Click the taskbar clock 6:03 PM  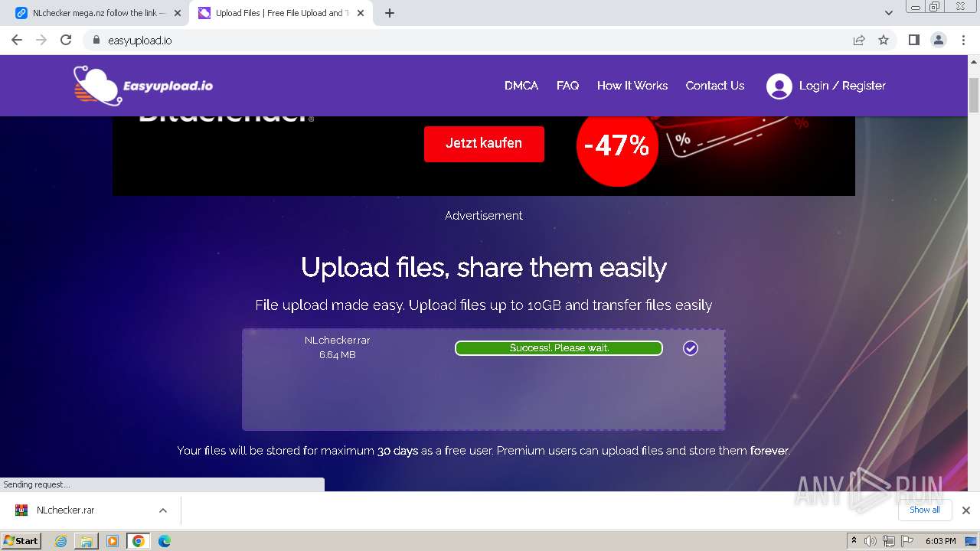tap(941, 541)
